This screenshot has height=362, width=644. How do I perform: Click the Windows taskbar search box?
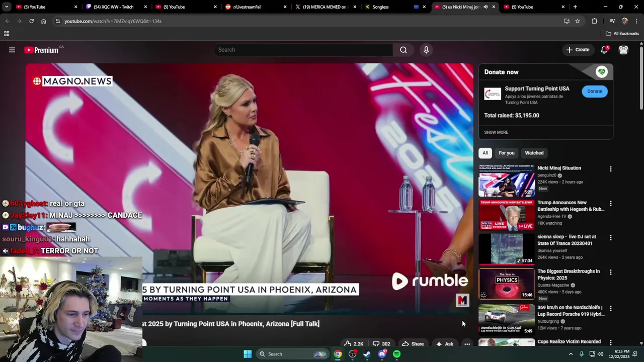pos(292,354)
